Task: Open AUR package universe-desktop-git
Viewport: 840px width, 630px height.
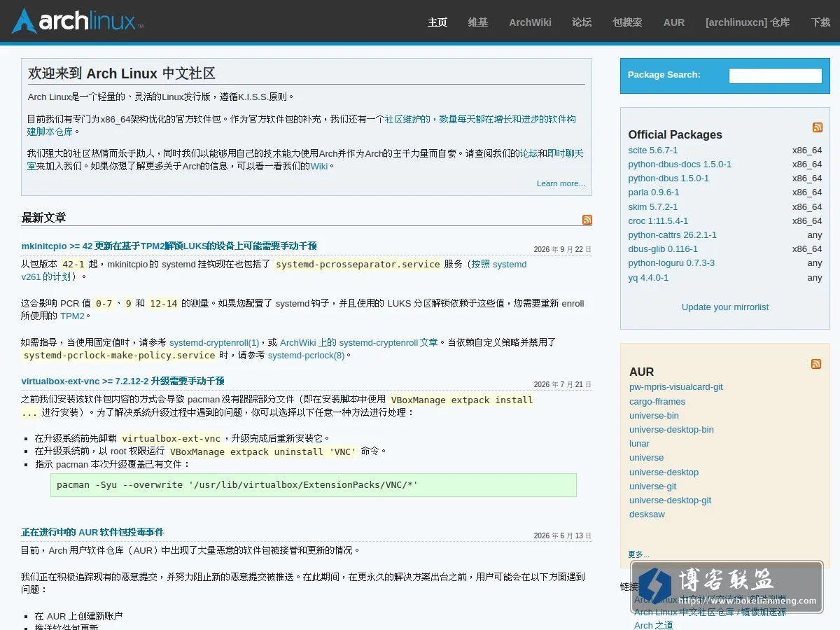Action: point(670,500)
